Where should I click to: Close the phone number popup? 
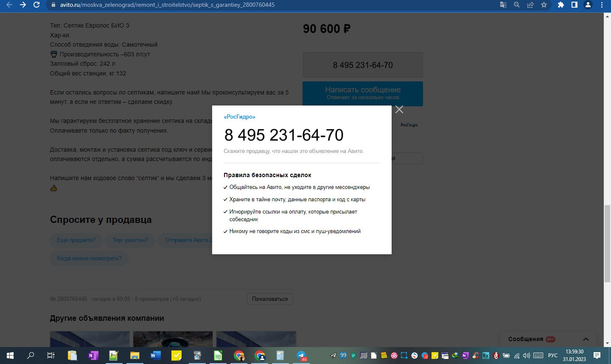coord(399,109)
